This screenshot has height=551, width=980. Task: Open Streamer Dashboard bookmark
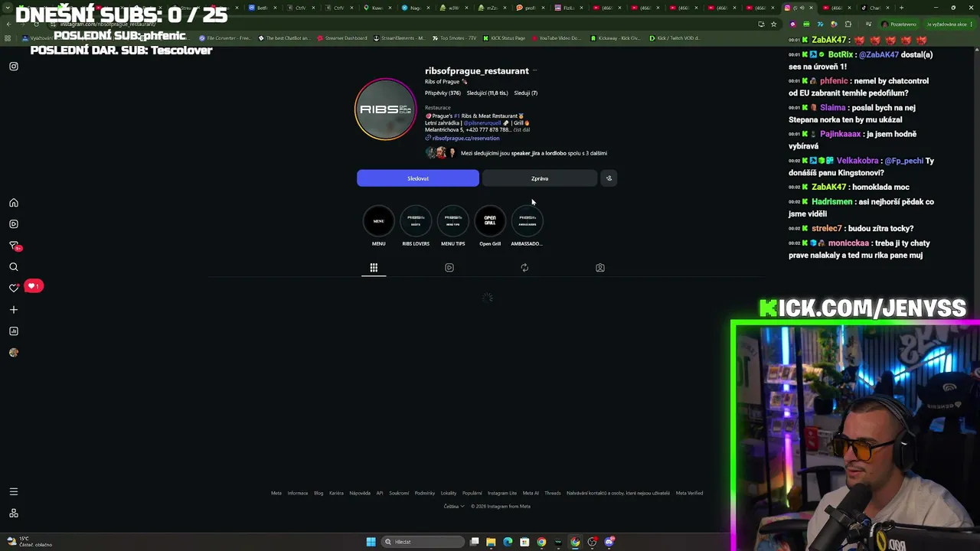(x=341, y=38)
